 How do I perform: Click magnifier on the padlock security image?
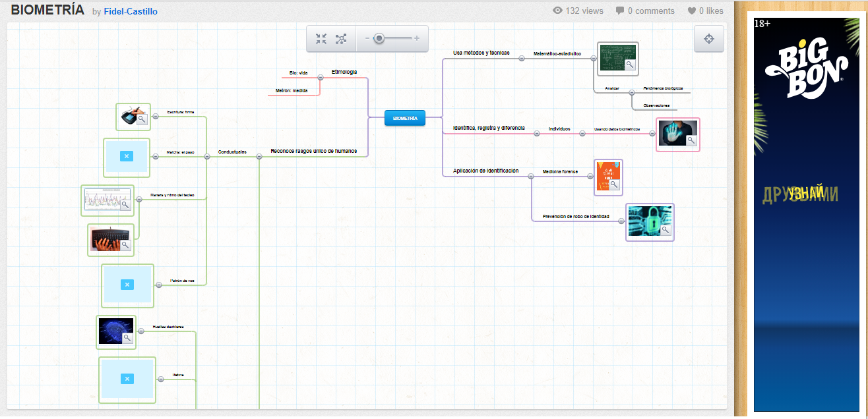(x=666, y=230)
